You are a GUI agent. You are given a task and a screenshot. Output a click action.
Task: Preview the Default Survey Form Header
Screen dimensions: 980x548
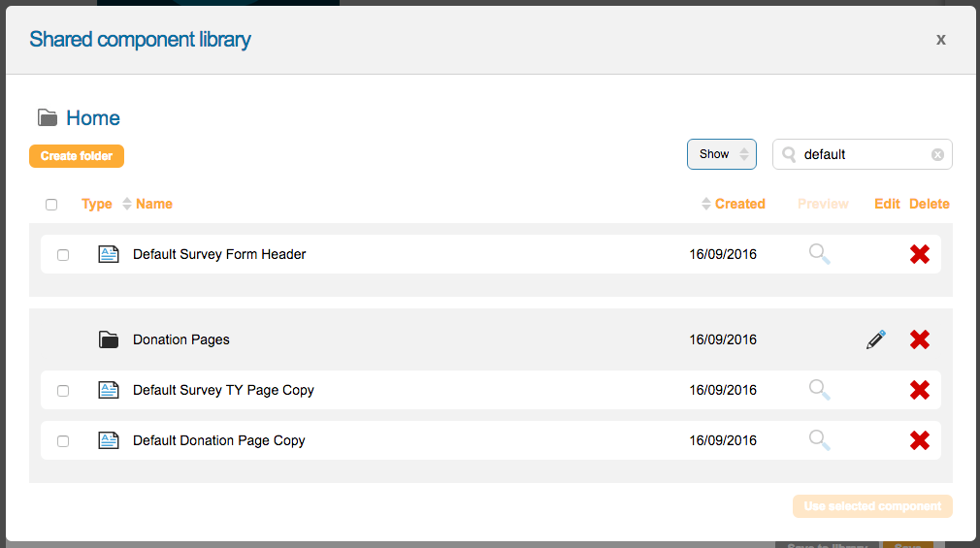[x=820, y=254]
